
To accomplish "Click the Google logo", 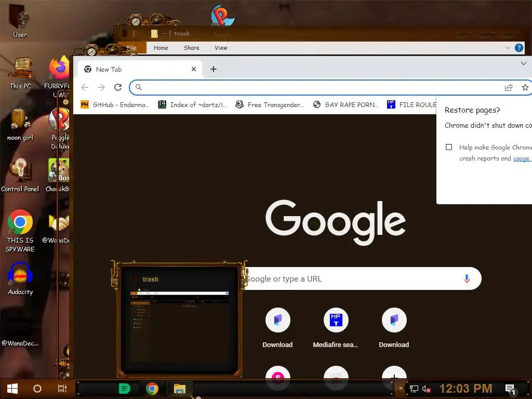I will pos(336,222).
